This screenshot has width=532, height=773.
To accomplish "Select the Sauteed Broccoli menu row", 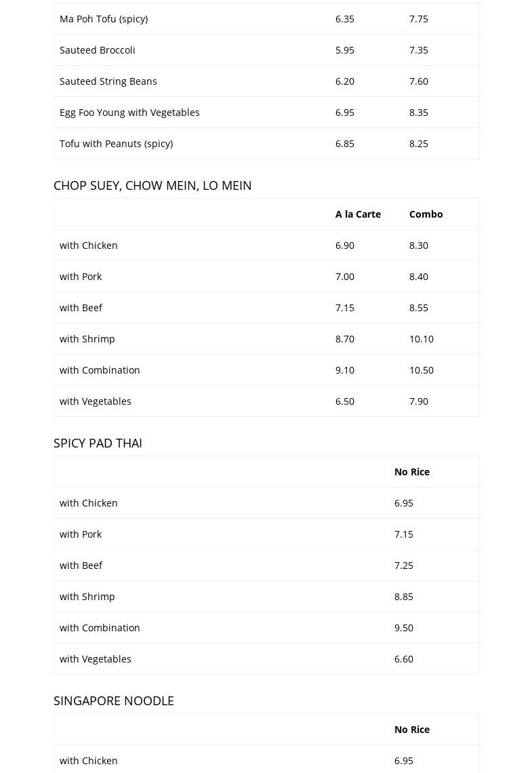I will [98, 50].
